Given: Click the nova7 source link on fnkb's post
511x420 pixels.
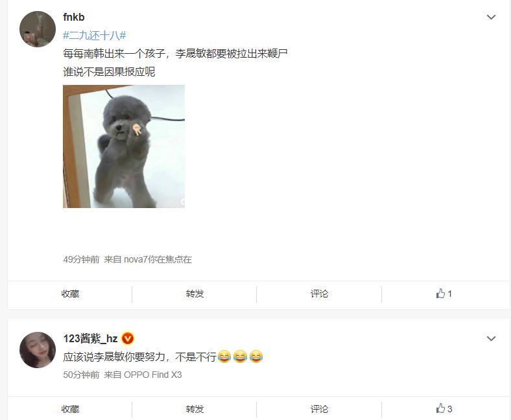Looking at the screenshot, I should (158, 259).
